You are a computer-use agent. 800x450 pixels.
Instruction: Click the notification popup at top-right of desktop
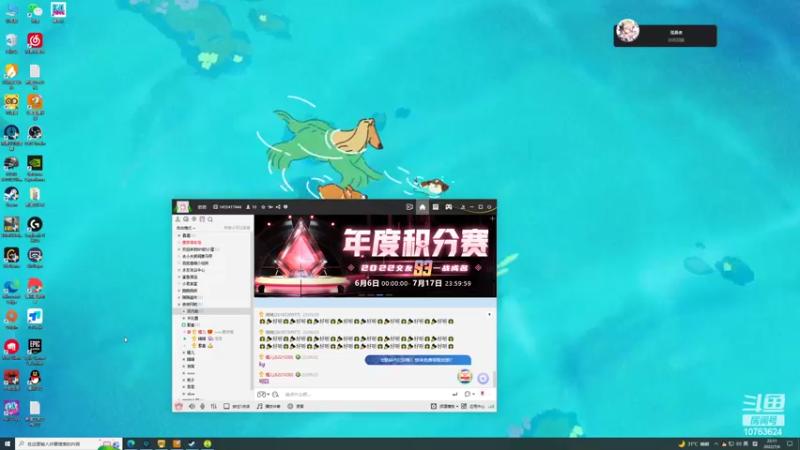point(665,35)
